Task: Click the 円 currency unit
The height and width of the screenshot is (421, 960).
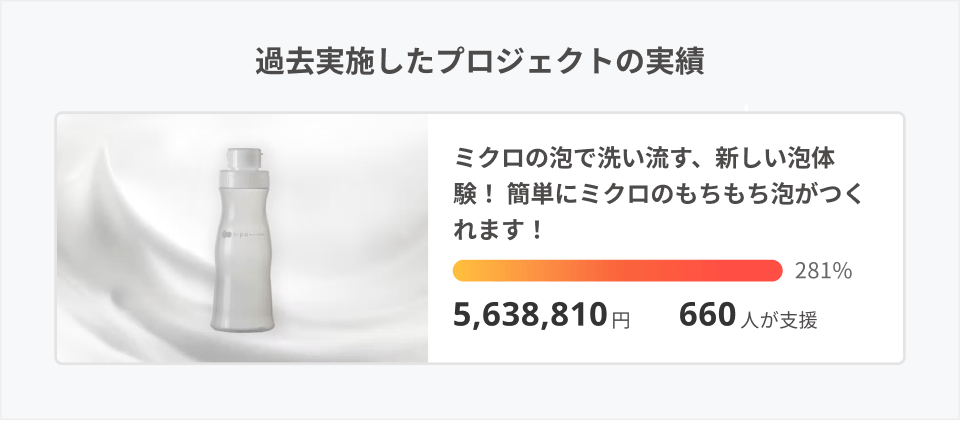Action: (621, 320)
